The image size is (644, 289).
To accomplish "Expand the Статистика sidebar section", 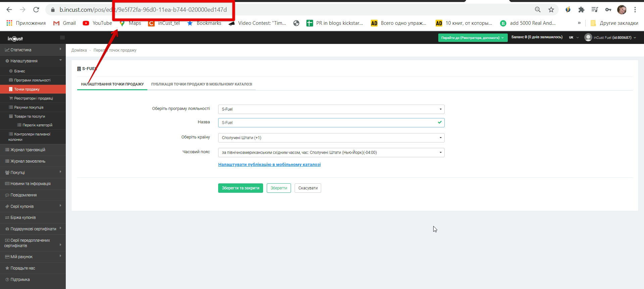I will pos(33,50).
